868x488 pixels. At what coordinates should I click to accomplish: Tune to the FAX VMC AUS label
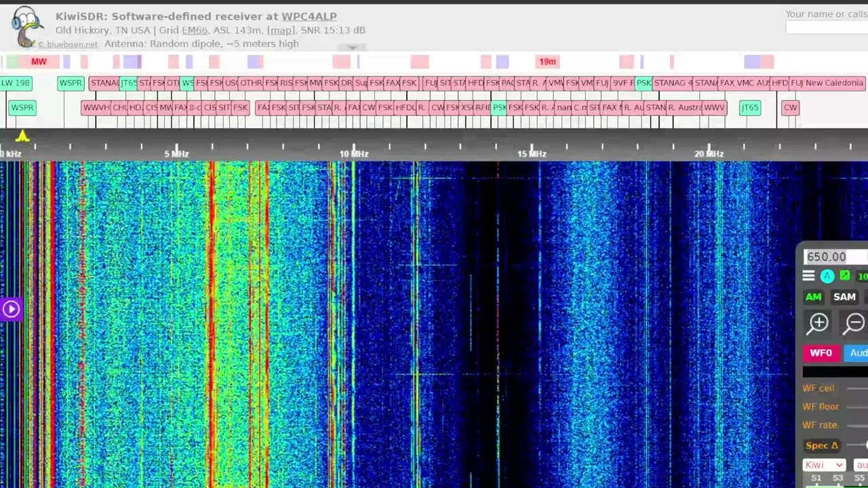coord(744,83)
